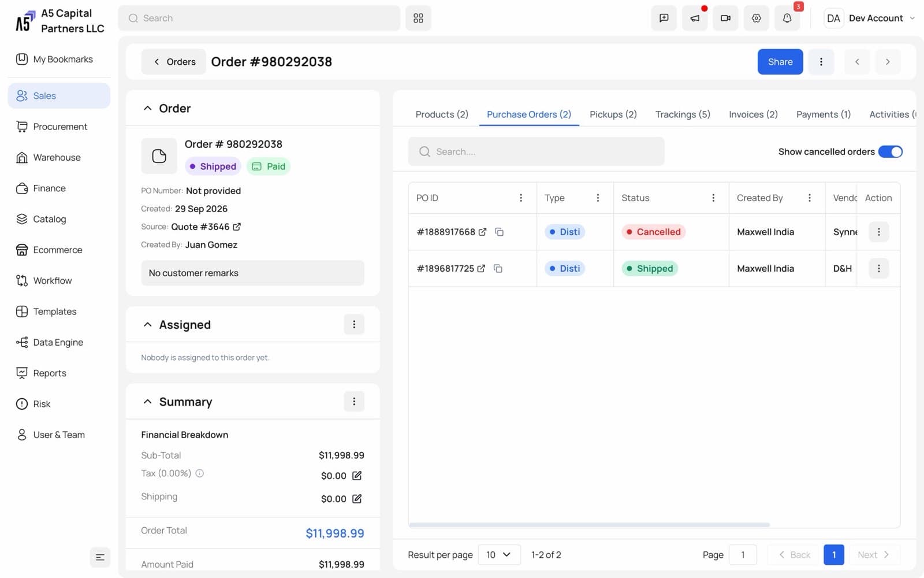Collapse the Summary section

click(148, 401)
